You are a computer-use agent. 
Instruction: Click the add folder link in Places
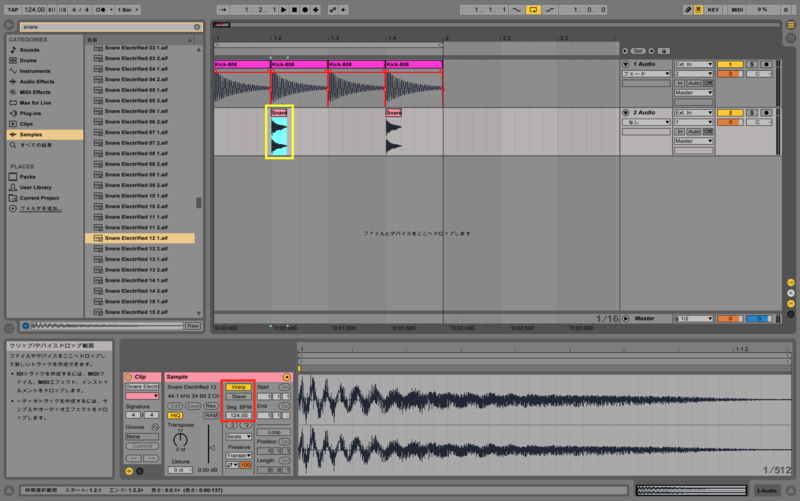click(40, 209)
